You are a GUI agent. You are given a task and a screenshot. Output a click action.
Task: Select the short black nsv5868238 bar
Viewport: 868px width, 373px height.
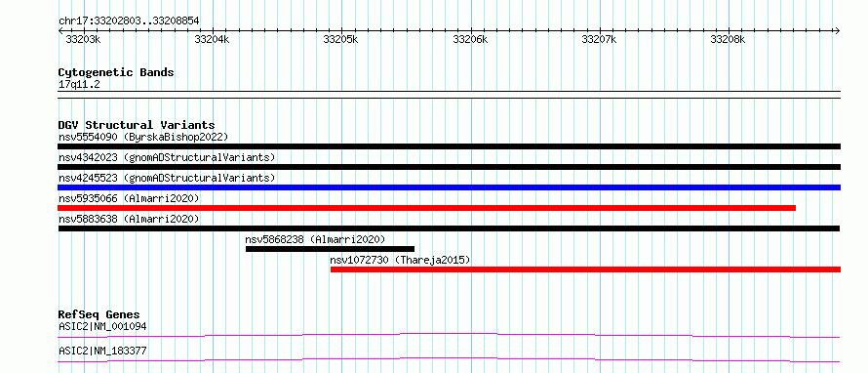[x=330, y=249]
